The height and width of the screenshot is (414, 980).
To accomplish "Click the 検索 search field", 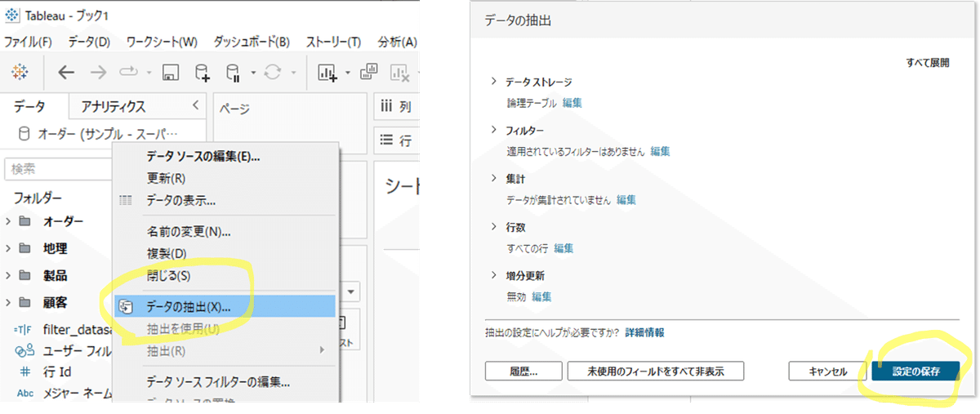I will 59,169.
